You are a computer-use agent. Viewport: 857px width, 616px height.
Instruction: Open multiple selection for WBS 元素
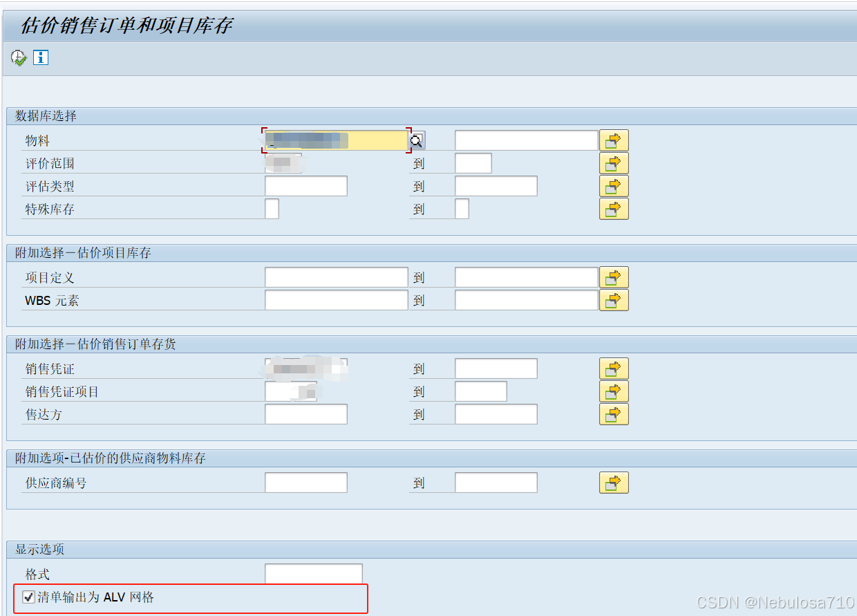click(614, 299)
